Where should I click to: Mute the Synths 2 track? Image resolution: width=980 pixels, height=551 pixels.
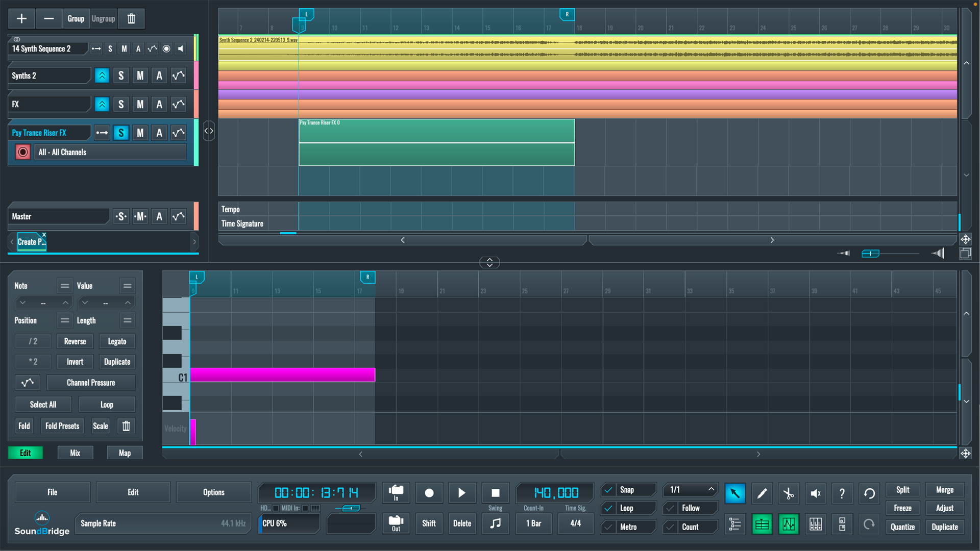140,76
